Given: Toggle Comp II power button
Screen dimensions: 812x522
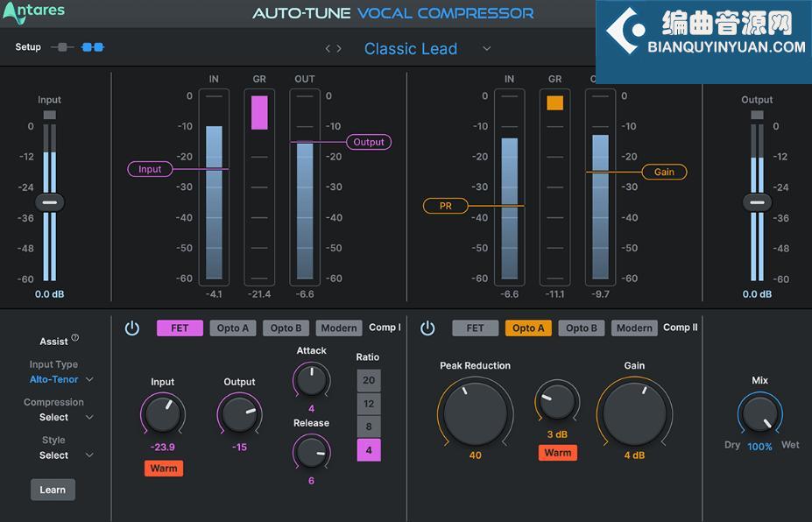Looking at the screenshot, I should (x=427, y=328).
